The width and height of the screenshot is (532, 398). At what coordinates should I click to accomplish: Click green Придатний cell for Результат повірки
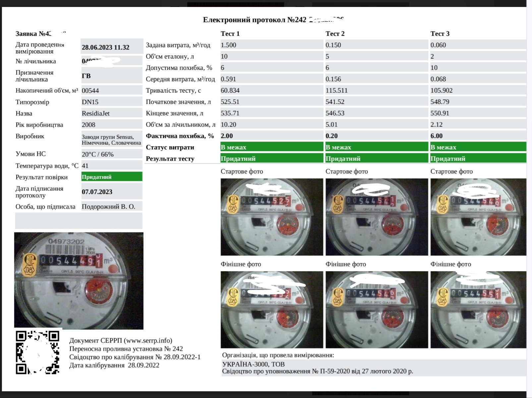(x=112, y=177)
